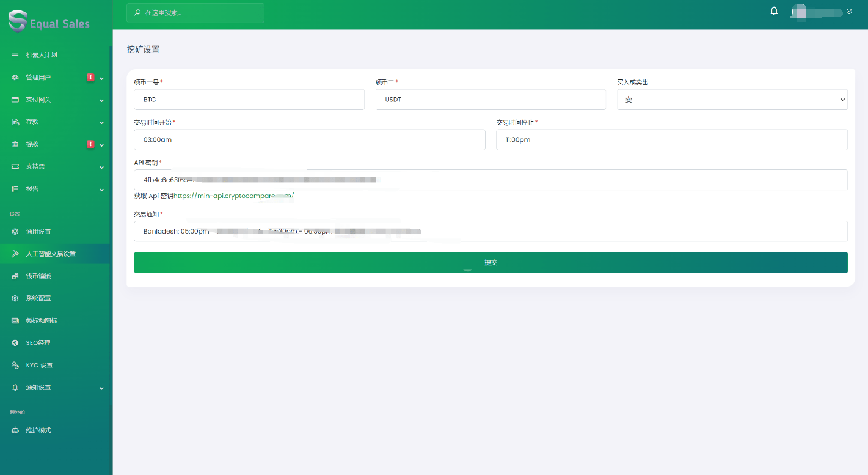Select 人工智能交易设置 in the sidebar

(55, 254)
